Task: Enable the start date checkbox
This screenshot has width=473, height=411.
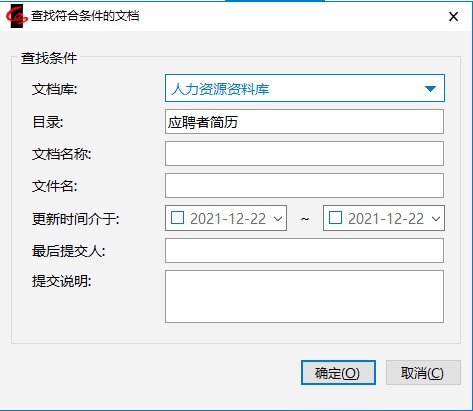Action: click(x=177, y=218)
